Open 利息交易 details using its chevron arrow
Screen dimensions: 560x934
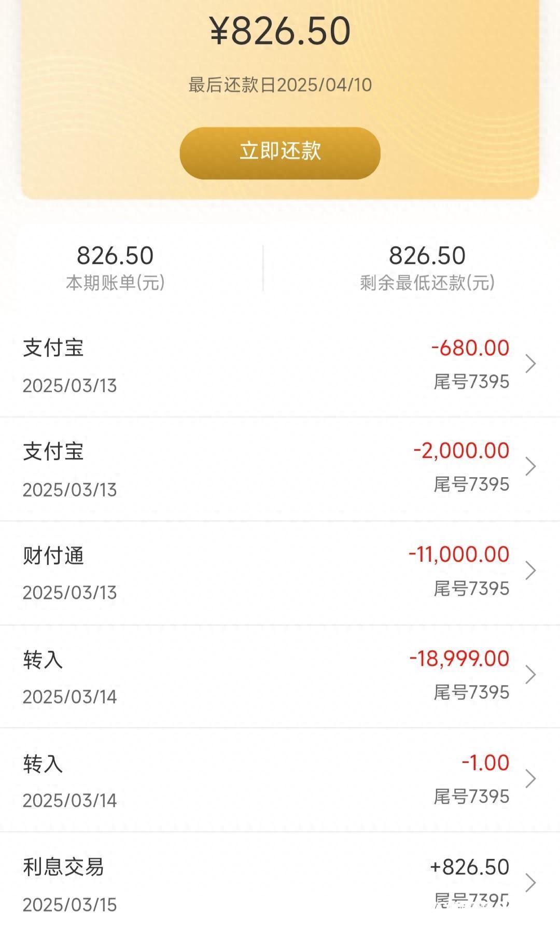click(530, 883)
